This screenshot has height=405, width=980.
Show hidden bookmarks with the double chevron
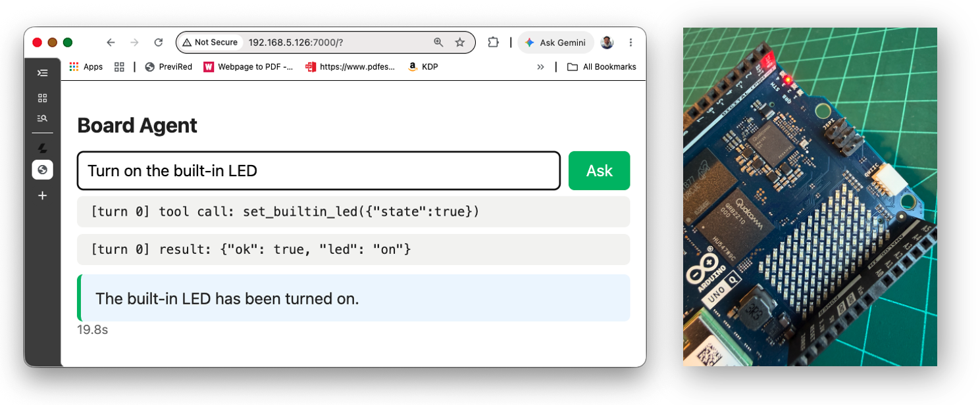pos(540,66)
